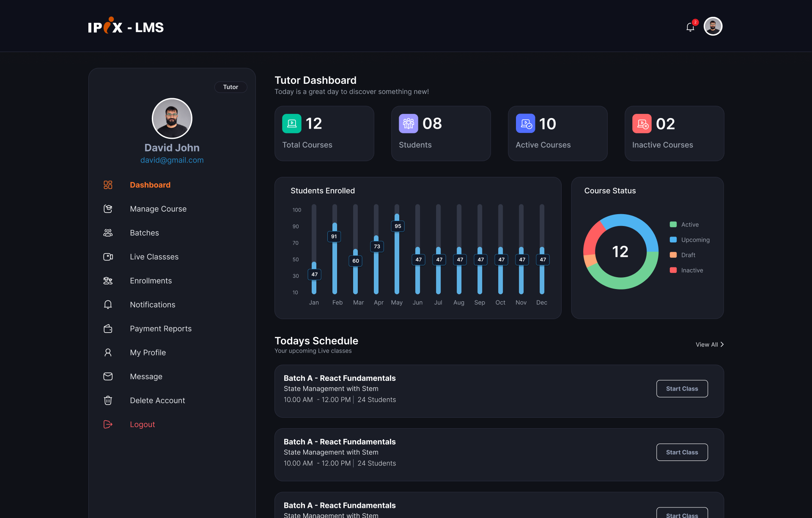Click the Logout arrow icon

tap(108, 424)
